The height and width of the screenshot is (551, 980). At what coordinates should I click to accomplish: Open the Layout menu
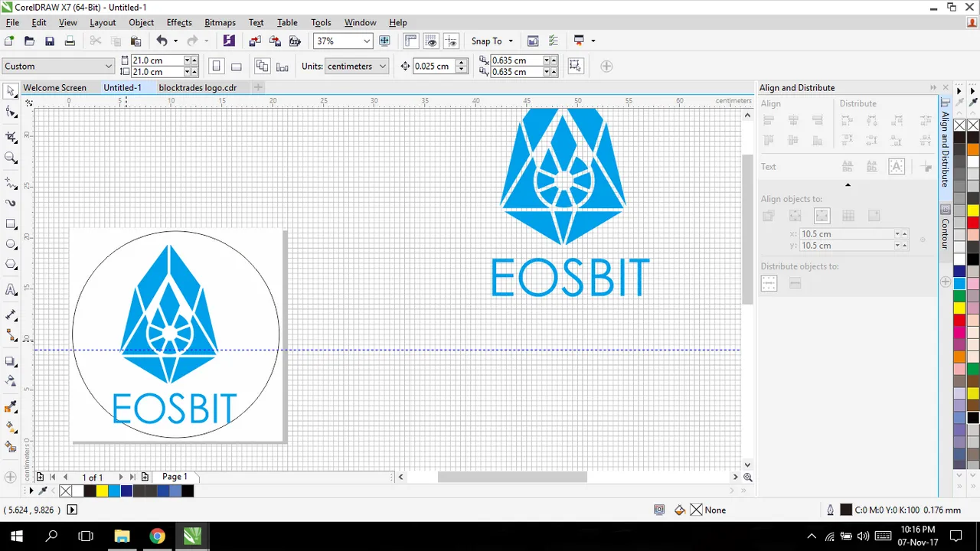pos(103,22)
